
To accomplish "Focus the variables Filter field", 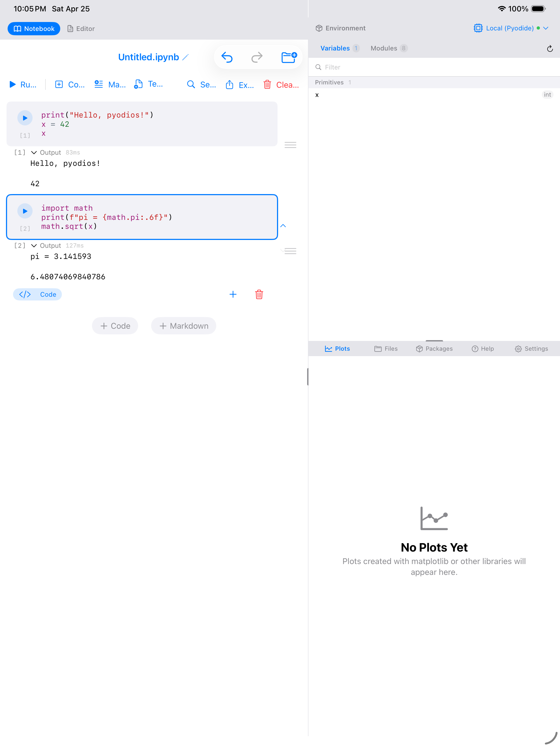I will (434, 67).
